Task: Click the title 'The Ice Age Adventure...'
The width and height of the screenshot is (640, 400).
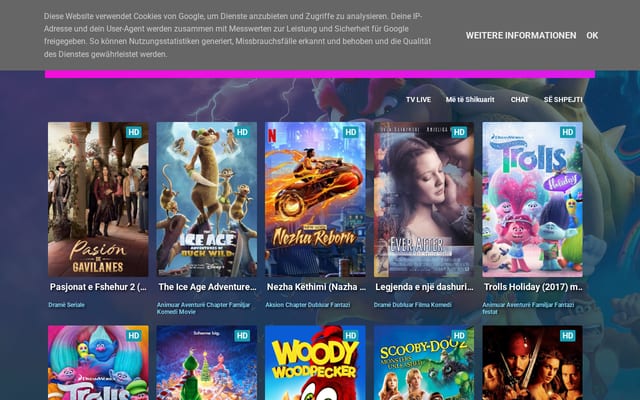Action: (207, 287)
